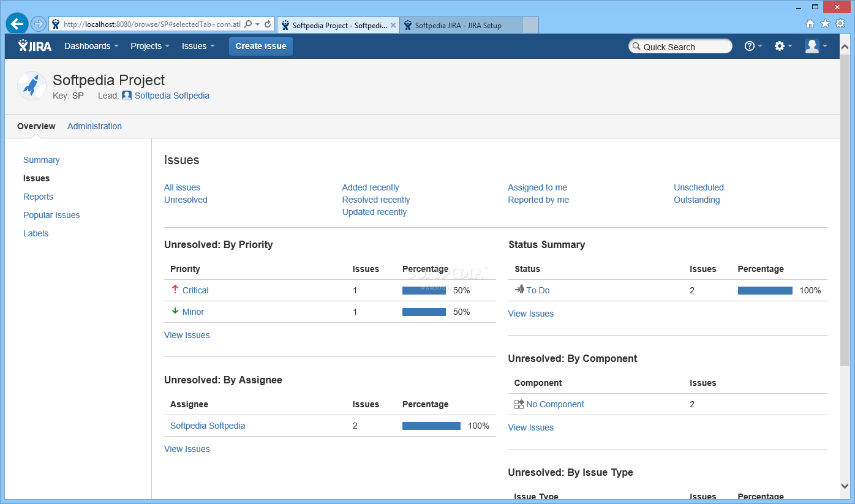The image size is (855, 504).
Task: Open browser home icon
Action: (810, 24)
